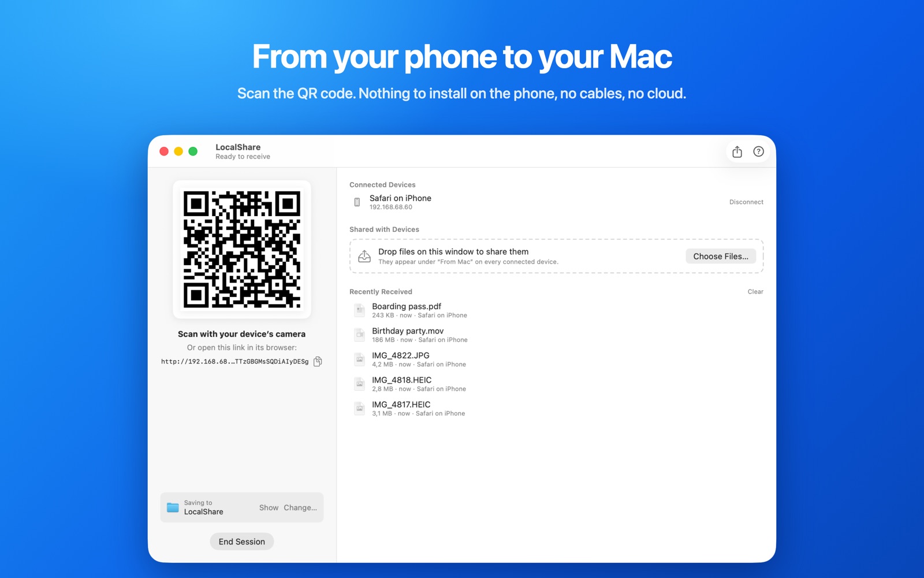
Task: Copy the link with the clipboard icon
Action: [318, 361]
